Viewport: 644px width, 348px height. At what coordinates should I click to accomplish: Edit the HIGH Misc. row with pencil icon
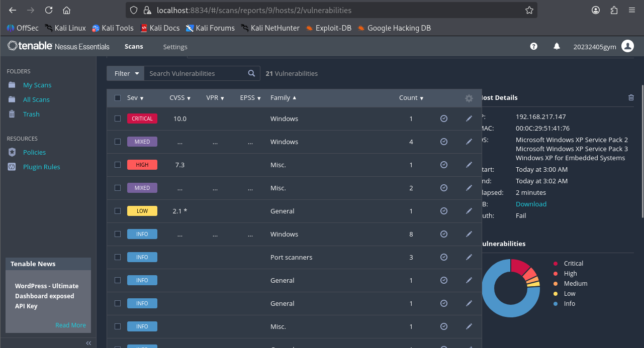(x=469, y=165)
